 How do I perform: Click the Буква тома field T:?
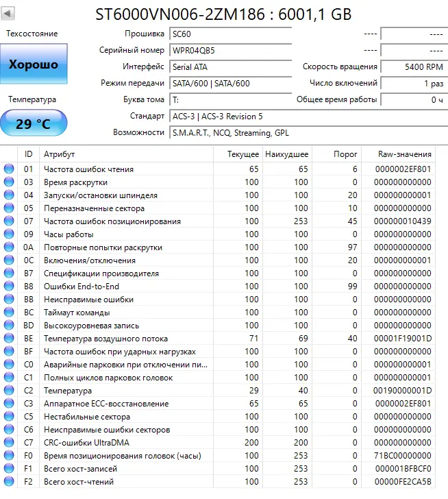click(231, 100)
